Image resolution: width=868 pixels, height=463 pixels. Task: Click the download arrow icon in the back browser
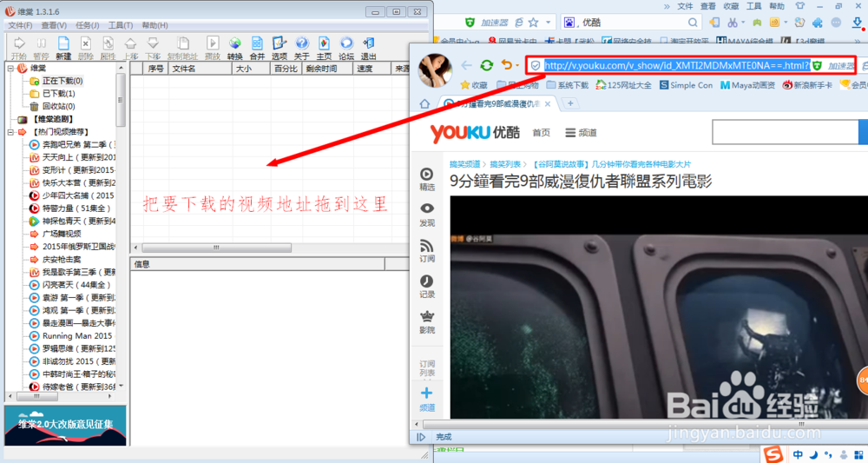pyautogui.click(x=858, y=23)
